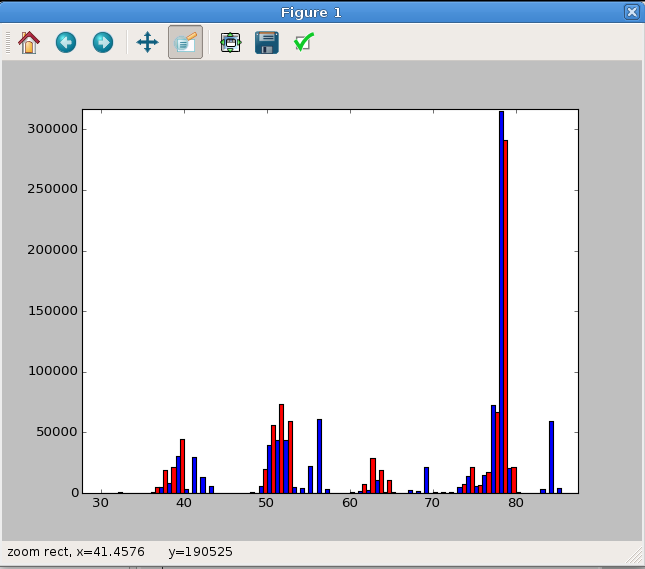Close the Figure 1 window
The width and height of the screenshot is (645, 569).
(x=632, y=12)
